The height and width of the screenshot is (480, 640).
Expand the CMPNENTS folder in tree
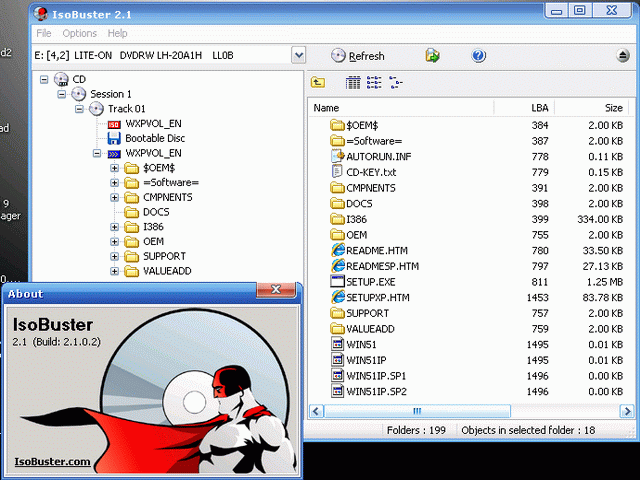[115, 198]
